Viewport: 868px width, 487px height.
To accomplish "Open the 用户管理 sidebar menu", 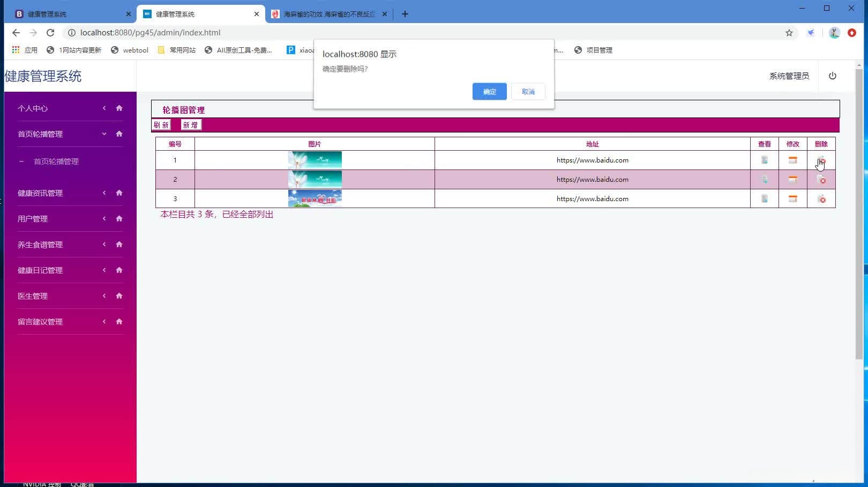I will pos(33,219).
